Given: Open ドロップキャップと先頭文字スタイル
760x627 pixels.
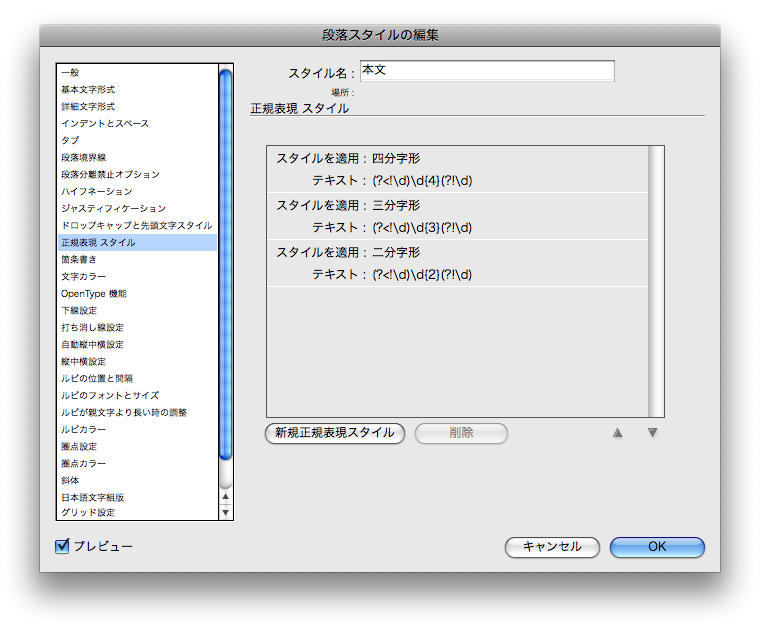Looking at the screenshot, I should click(x=137, y=225).
